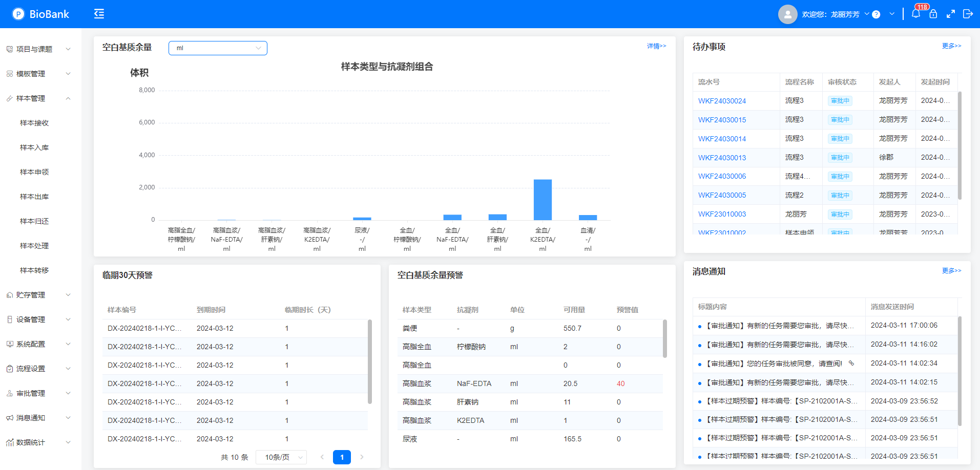Click the 贮存管理 sidebar icon
This screenshot has width=980, height=470.
10,295
